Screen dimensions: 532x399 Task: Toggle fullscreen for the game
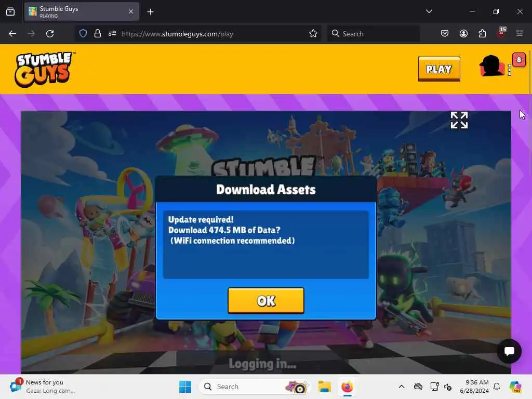pyautogui.click(x=459, y=120)
